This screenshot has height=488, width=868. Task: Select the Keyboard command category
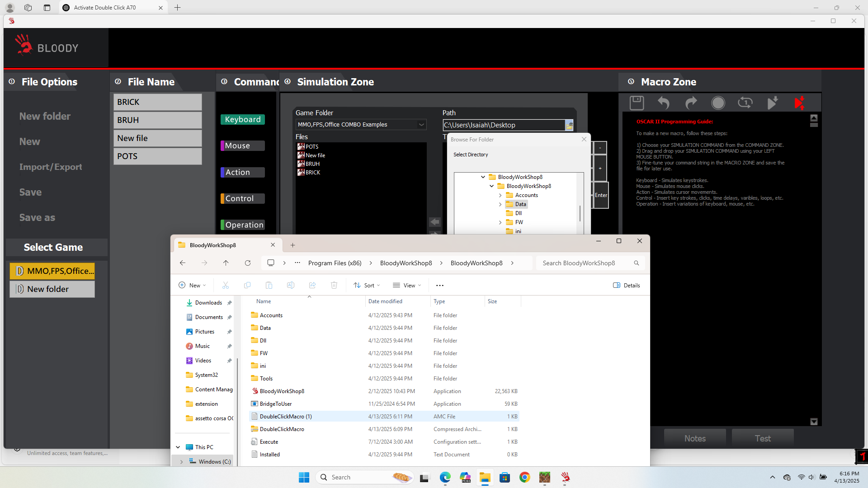coord(243,119)
